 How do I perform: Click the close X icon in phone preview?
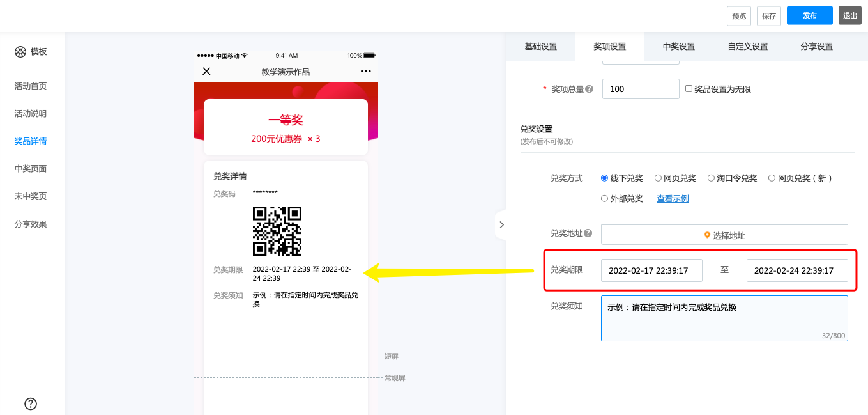pos(206,71)
